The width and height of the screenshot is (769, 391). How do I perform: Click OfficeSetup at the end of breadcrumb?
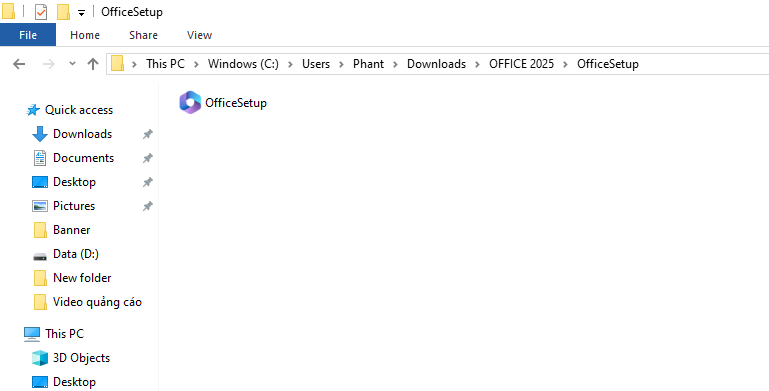608,64
